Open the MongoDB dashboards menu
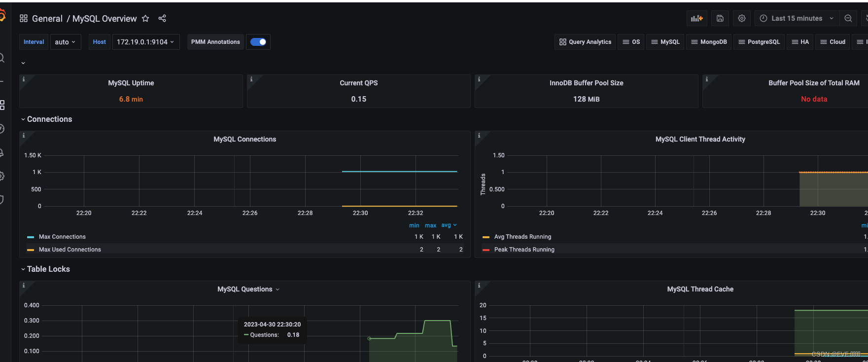 [x=709, y=42]
